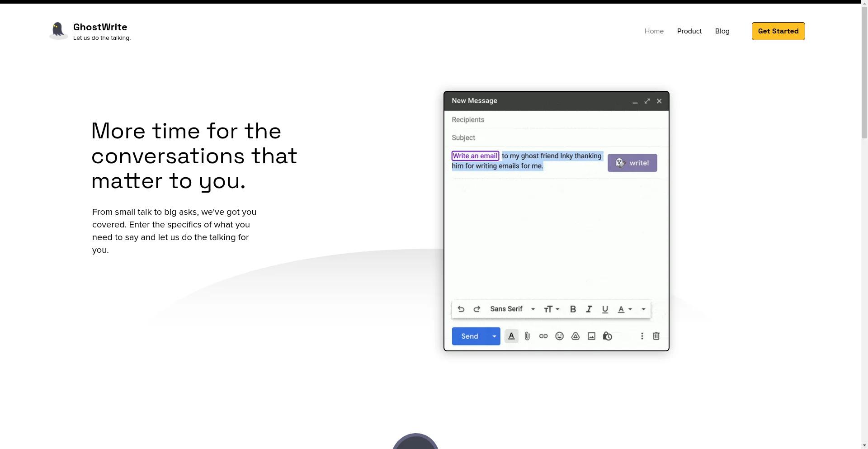The image size is (868, 449).
Task: Click the GhostWrite ghost logo
Action: point(58,31)
